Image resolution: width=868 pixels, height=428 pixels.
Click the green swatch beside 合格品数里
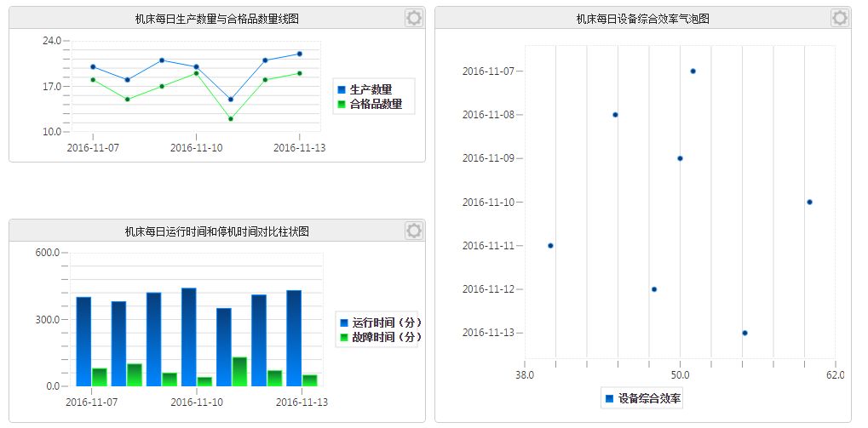(342, 104)
